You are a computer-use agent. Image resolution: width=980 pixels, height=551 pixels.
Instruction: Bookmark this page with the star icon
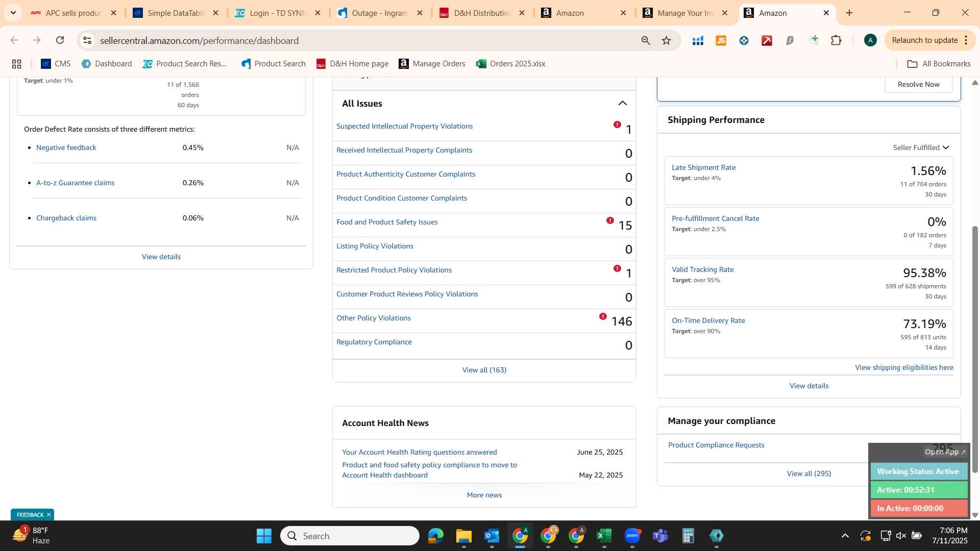(x=666, y=40)
